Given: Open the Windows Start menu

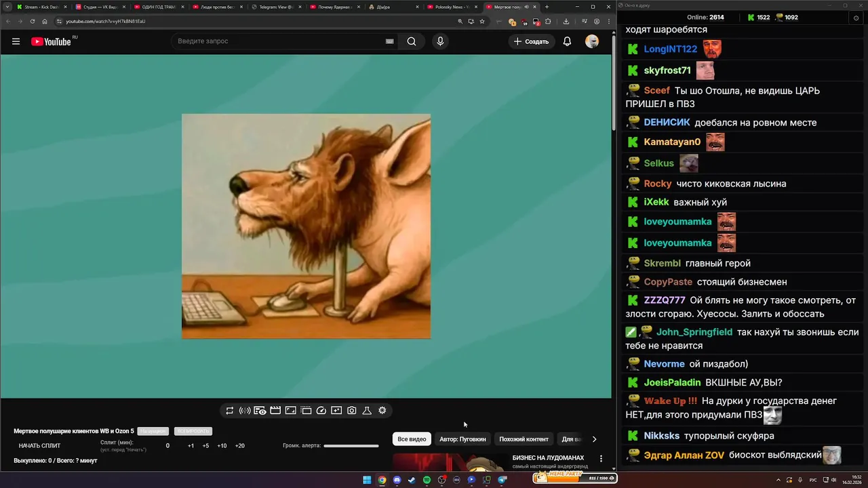Looking at the screenshot, I should click(367, 480).
